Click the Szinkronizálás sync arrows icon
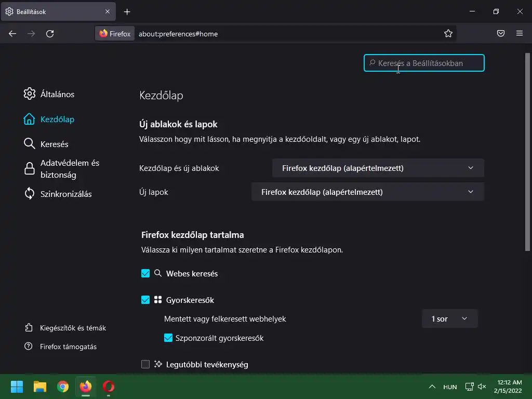This screenshot has width=532, height=399. [30, 193]
